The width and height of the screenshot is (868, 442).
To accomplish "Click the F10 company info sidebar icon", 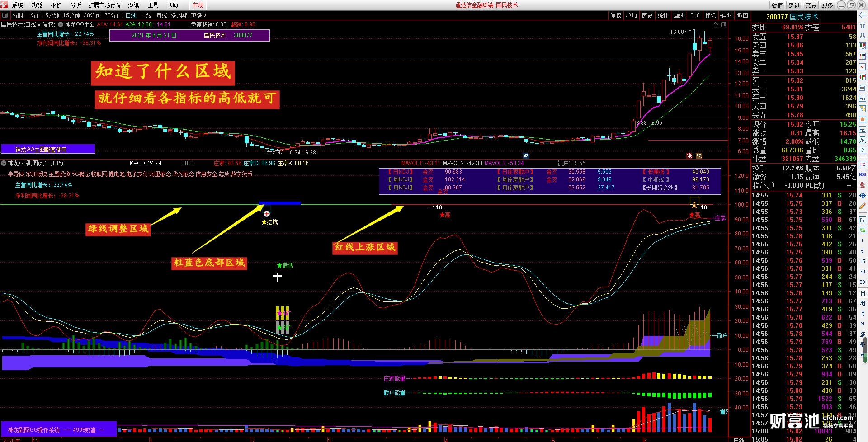I will click(x=863, y=98).
